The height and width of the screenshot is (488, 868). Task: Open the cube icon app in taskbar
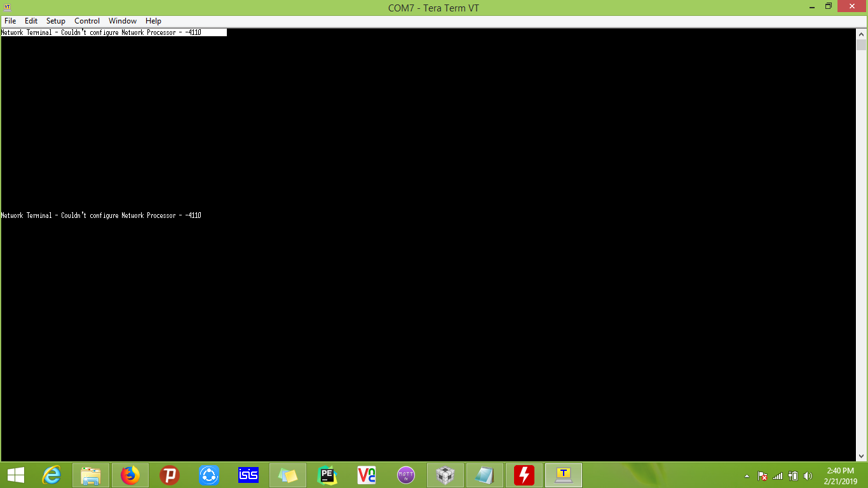pyautogui.click(x=445, y=475)
